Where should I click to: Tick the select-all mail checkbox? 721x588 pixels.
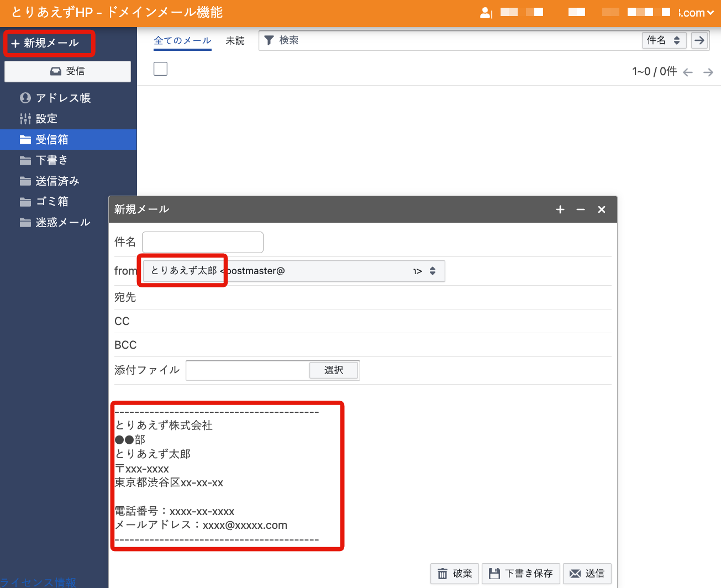point(160,69)
